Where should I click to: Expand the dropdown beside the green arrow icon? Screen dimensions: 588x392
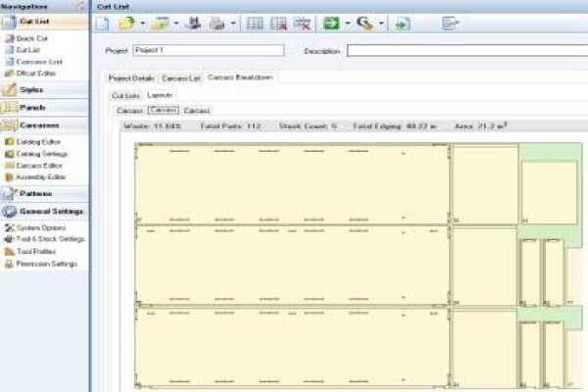[348, 24]
